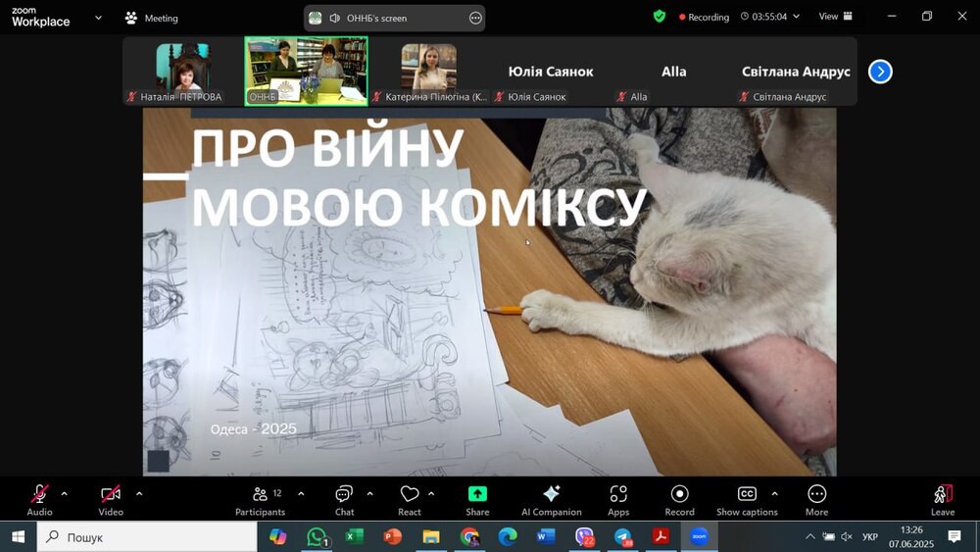The height and width of the screenshot is (552, 980).
Task: Start Share screen
Action: click(x=477, y=495)
